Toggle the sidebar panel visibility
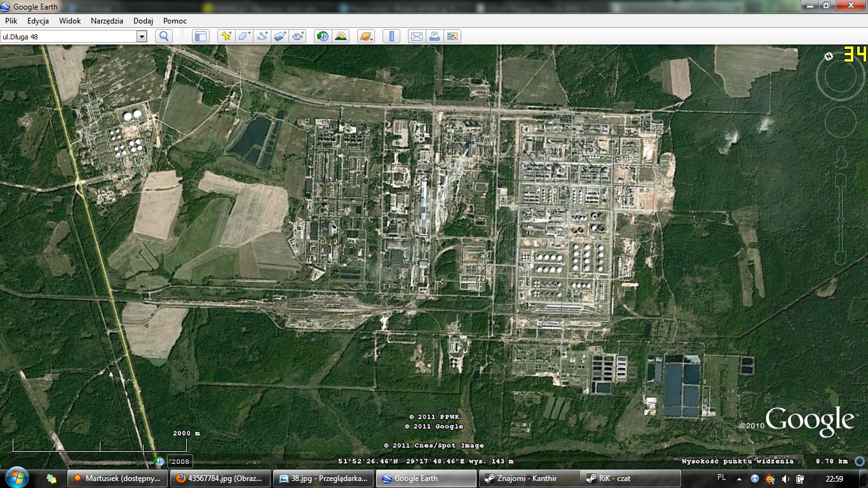Image resolution: width=868 pixels, height=488 pixels. (x=201, y=36)
